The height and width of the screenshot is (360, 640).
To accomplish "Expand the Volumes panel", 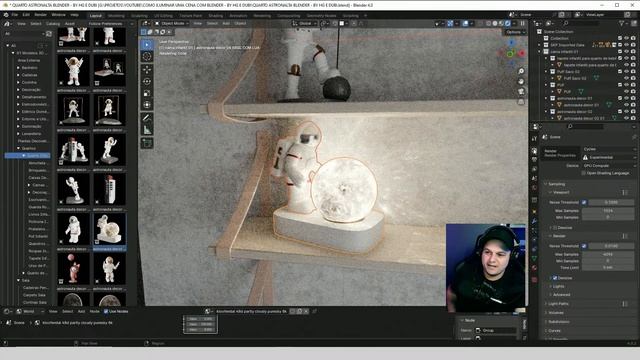I will click(556, 313).
